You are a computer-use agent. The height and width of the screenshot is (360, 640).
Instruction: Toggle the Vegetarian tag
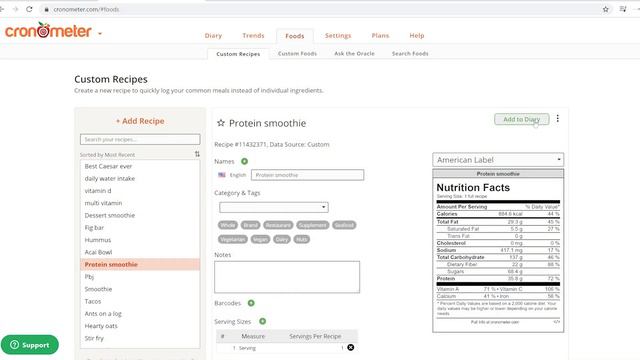233,239
